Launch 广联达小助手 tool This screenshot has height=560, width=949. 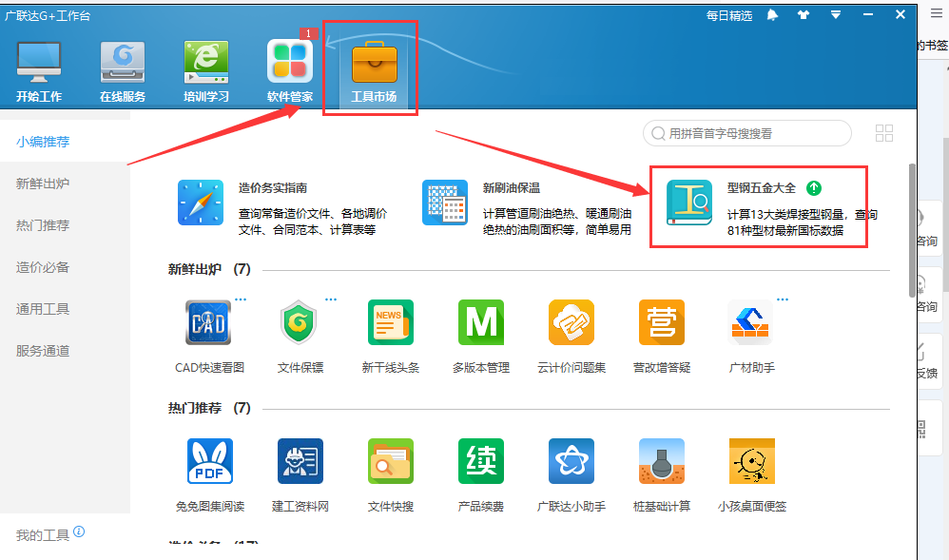(571, 461)
